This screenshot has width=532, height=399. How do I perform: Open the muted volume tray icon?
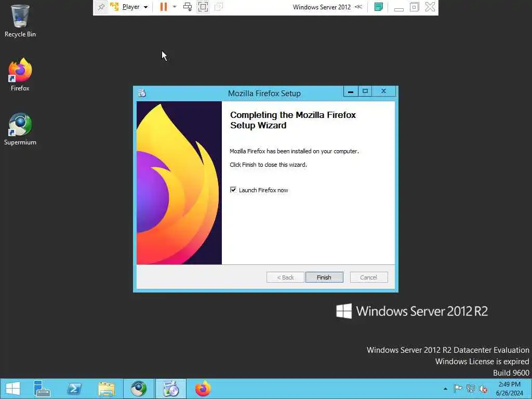point(483,389)
